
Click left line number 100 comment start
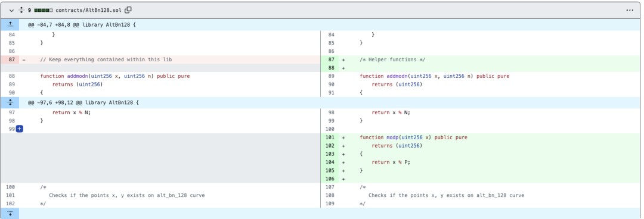(10, 187)
